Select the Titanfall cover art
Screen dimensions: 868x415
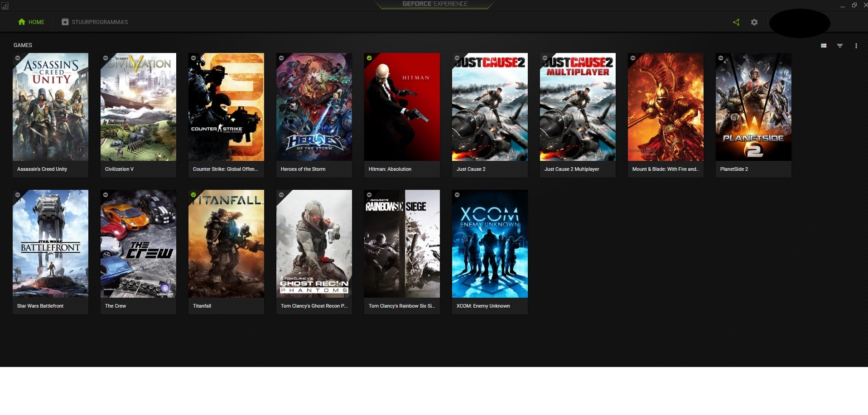226,244
